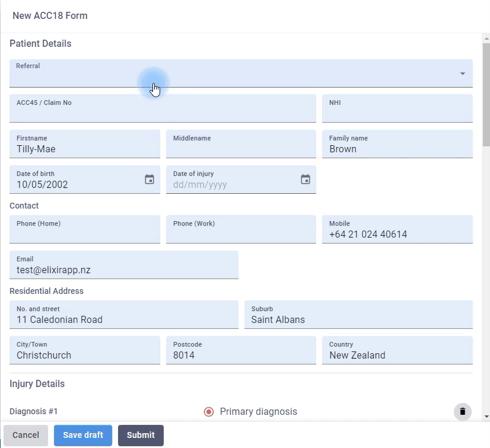
Task: Expand the Referral dropdown
Action: (x=463, y=73)
